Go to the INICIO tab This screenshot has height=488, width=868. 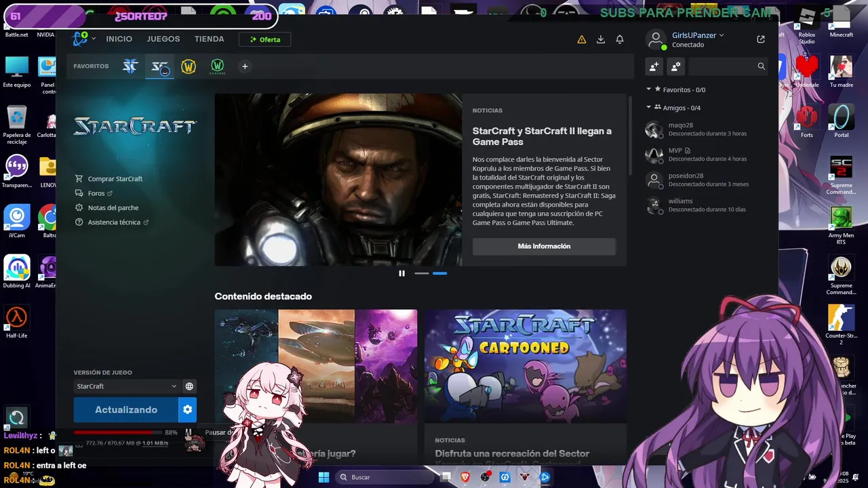pyautogui.click(x=119, y=39)
